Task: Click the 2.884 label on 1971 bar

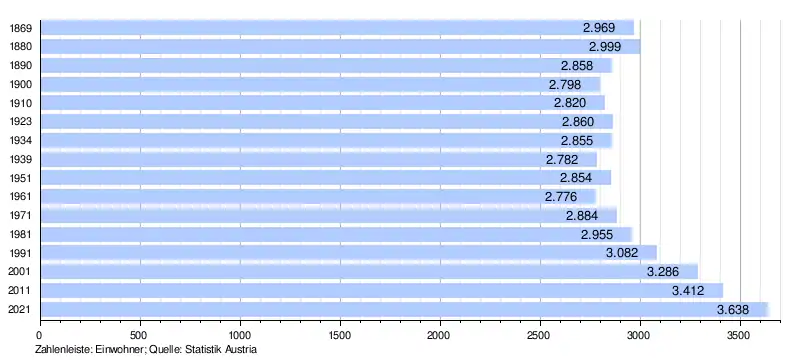Action: coord(582,216)
